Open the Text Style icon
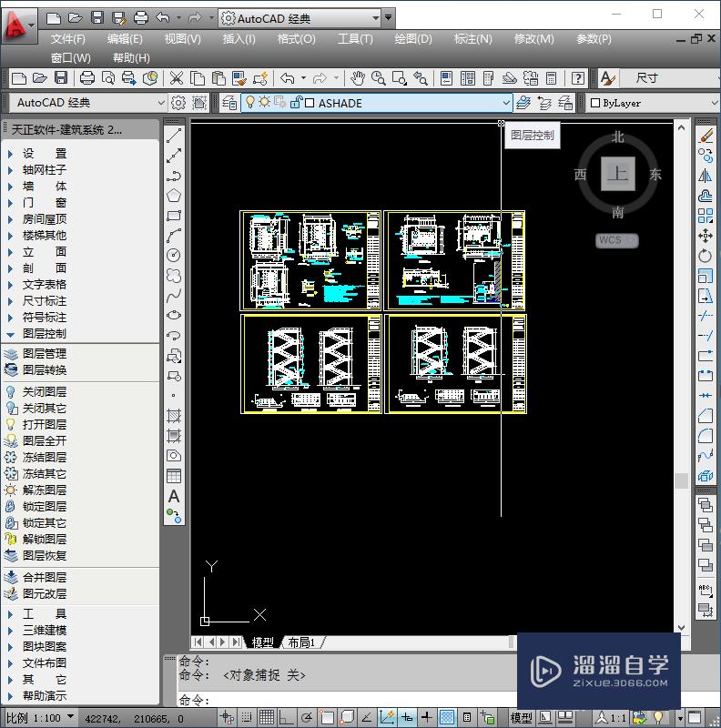The height and width of the screenshot is (728, 721). [607, 78]
